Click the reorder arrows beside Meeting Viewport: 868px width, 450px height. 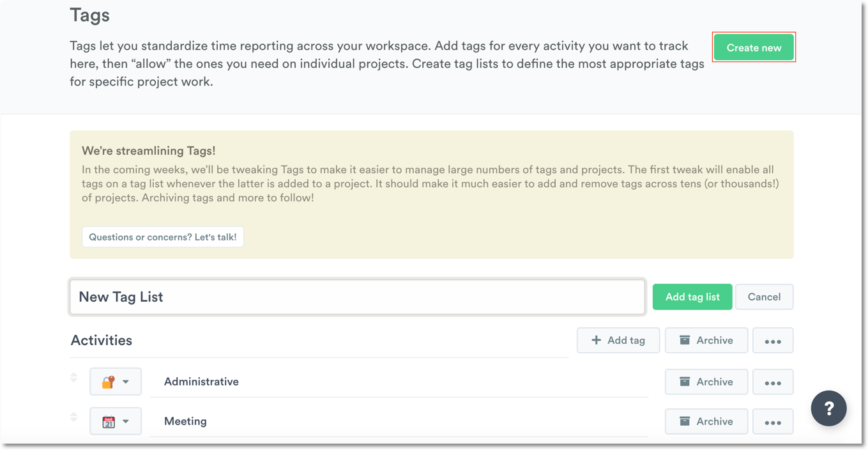(73, 417)
